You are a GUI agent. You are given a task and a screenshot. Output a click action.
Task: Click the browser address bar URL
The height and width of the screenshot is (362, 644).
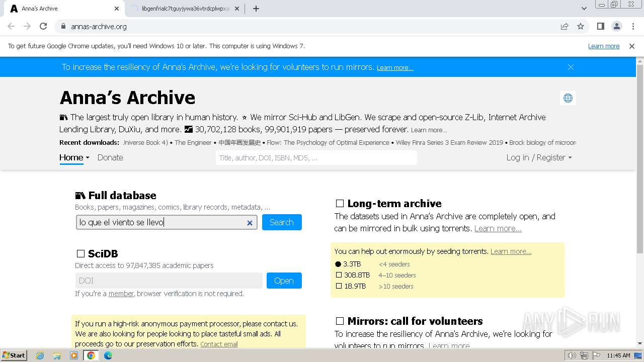pyautogui.click(x=99, y=26)
